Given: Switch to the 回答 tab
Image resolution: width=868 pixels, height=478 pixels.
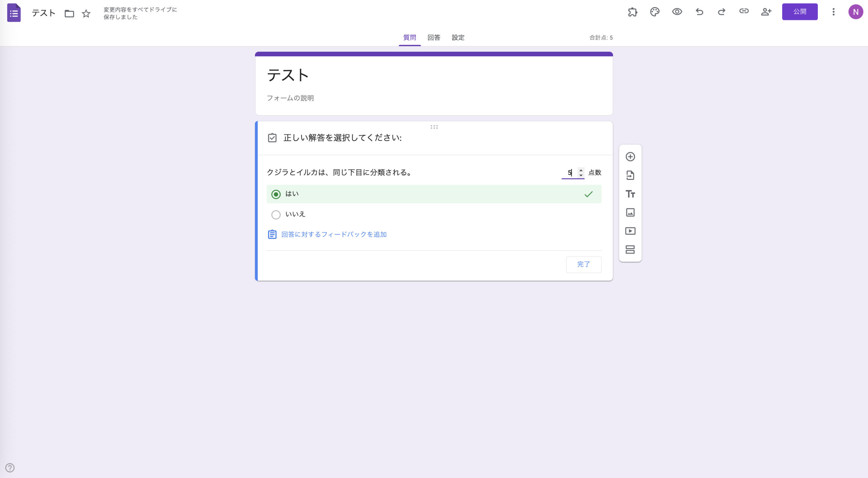Looking at the screenshot, I should [x=433, y=38].
